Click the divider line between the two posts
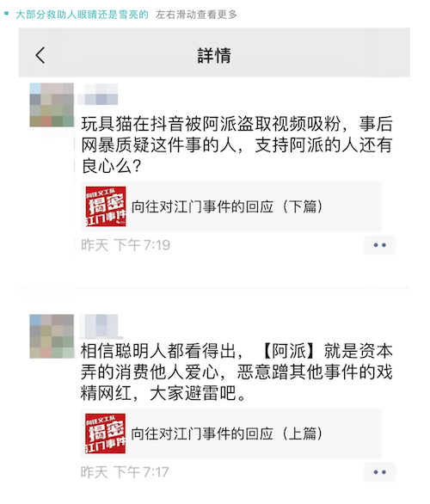The height and width of the screenshot is (504, 430). pos(214,288)
